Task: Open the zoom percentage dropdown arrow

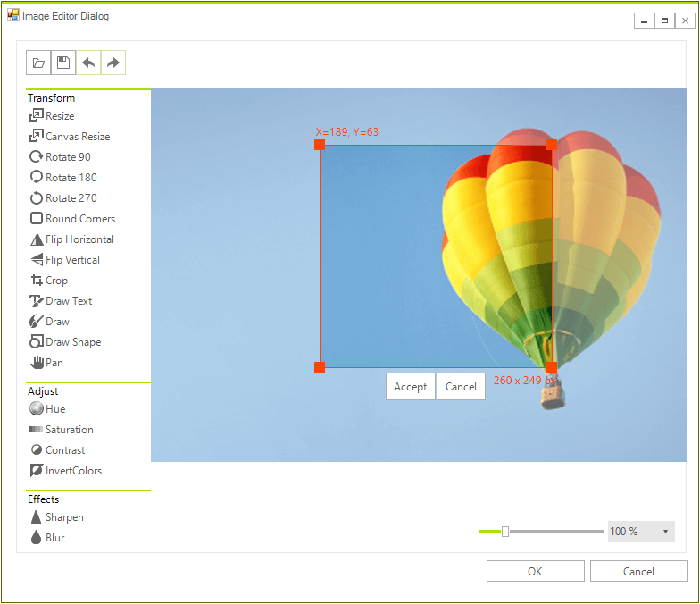Action: tap(665, 532)
